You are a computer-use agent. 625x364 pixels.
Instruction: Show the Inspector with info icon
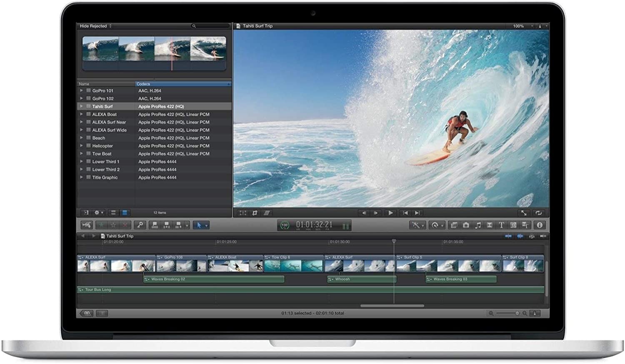click(540, 225)
